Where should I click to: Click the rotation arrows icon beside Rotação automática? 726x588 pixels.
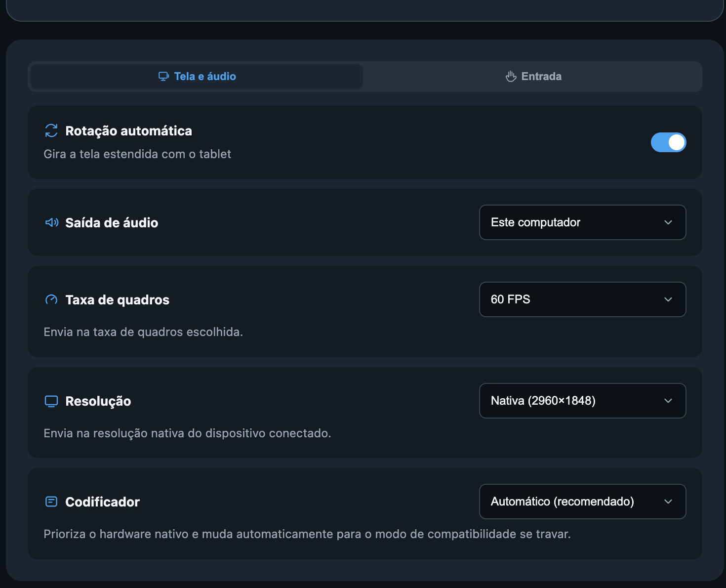[x=51, y=130]
